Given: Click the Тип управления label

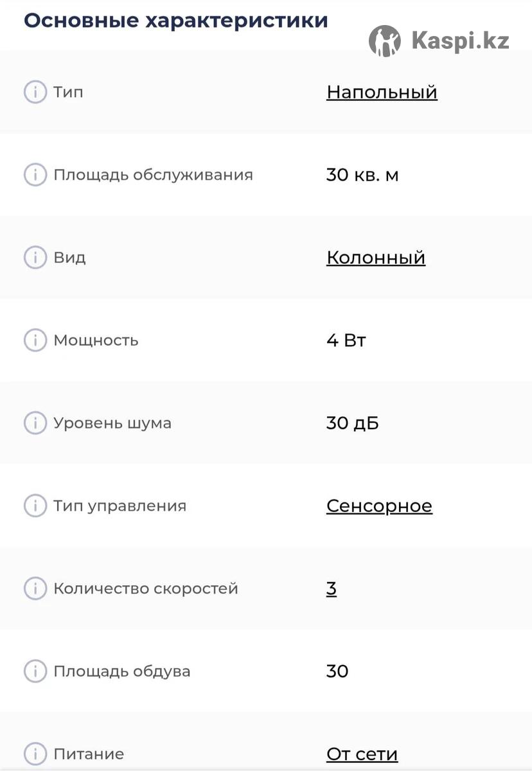Looking at the screenshot, I should click(120, 506).
